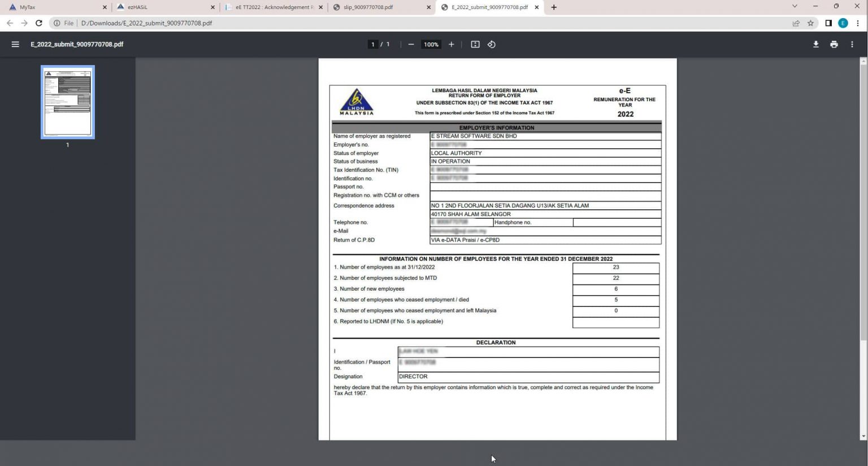Toggle the Chrome side panel
The image size is (868, 466).
[827, 23]
